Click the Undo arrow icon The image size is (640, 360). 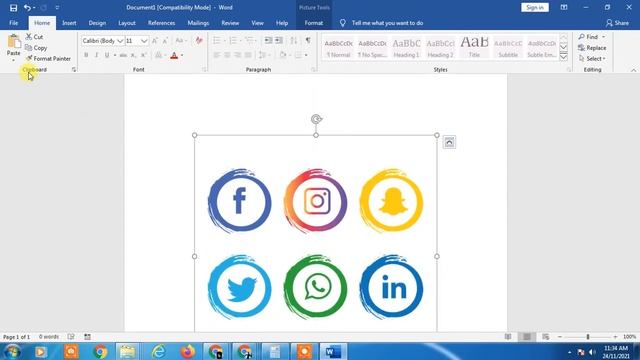pos(27,7)
